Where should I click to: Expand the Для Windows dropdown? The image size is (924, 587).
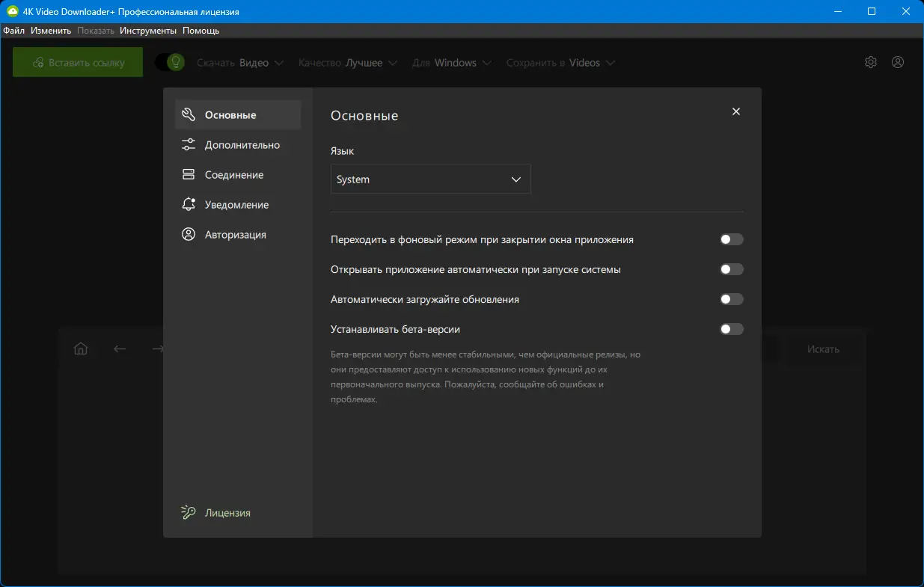click(x=452, y=63)
